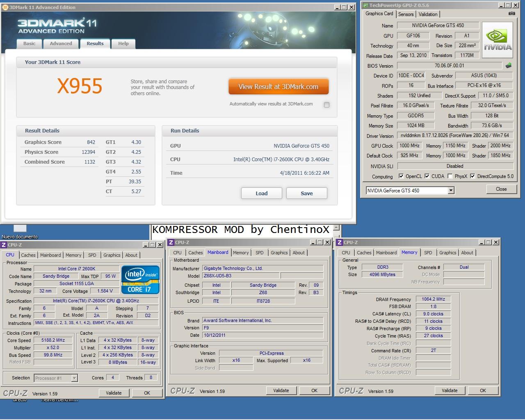Click the CPU-Z CPU window title icon
Screen dimensions: 525x420
[4, 245]
